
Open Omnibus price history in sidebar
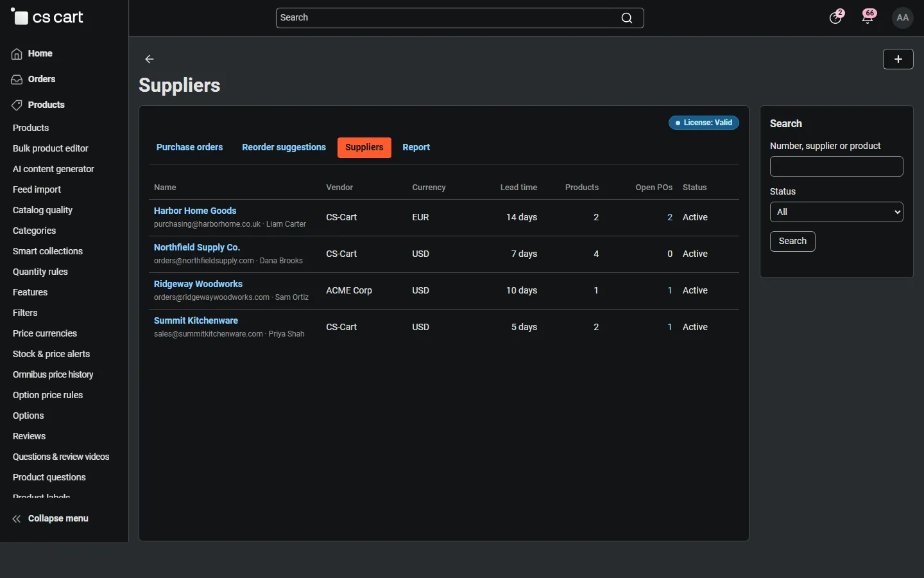point(53,374)
